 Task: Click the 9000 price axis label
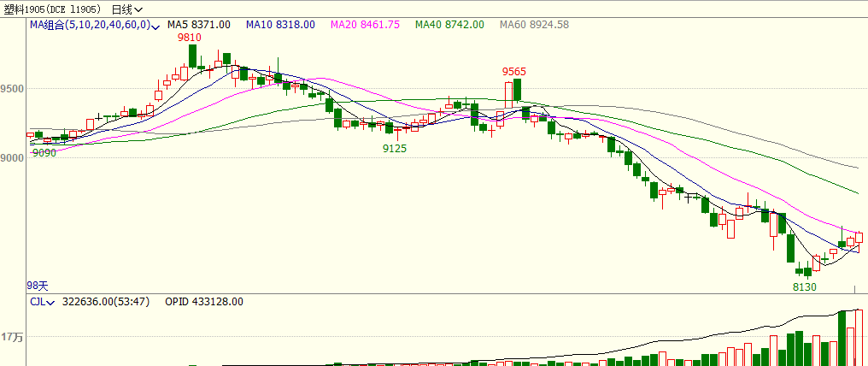[12, 158]
